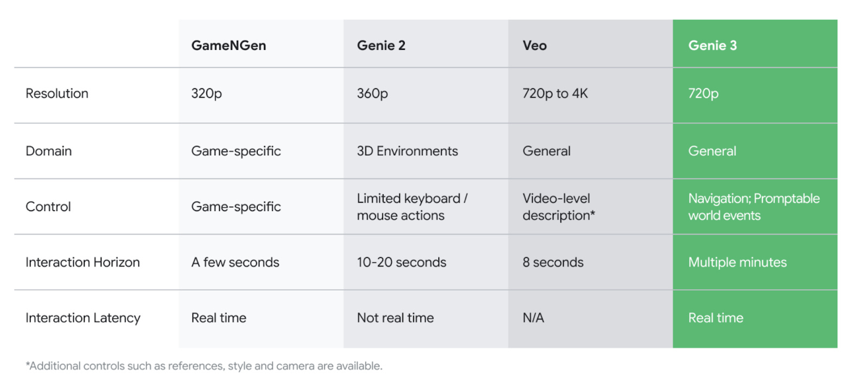Select the 10-20 seconds cell
868x382 pixels.
pos(401,263)
